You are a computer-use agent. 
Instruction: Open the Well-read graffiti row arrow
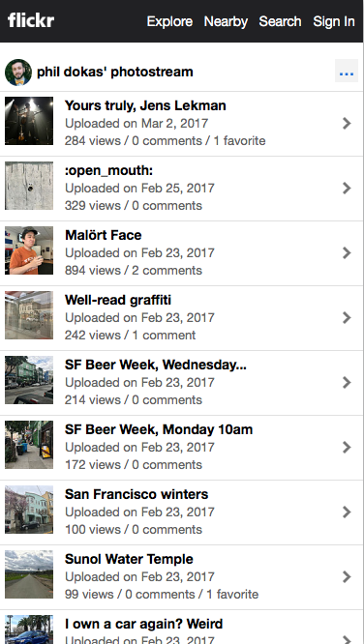tap(347, 317)
